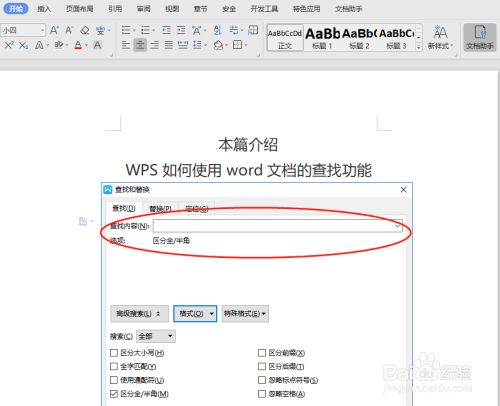Check 使用通配符(U) option
The height and width of the screenshot is (406, 500).
click(x=114, y=380)
